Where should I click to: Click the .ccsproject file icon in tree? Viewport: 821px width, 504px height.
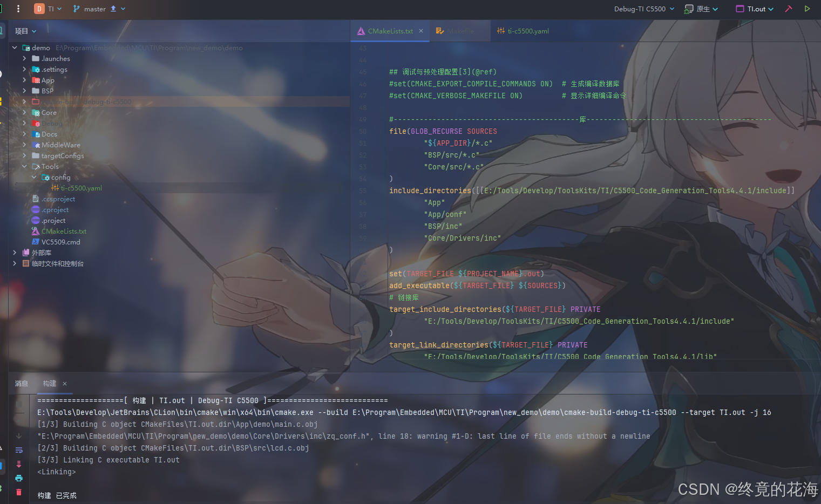[36, 199]
